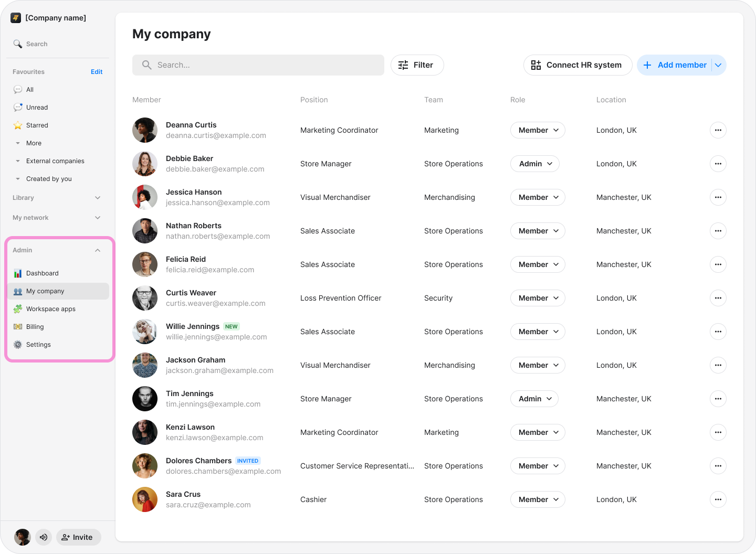This screenshot has height=554, width=756.
Task: Open the Add member dropdown arrow
Action: pos(719,65)
